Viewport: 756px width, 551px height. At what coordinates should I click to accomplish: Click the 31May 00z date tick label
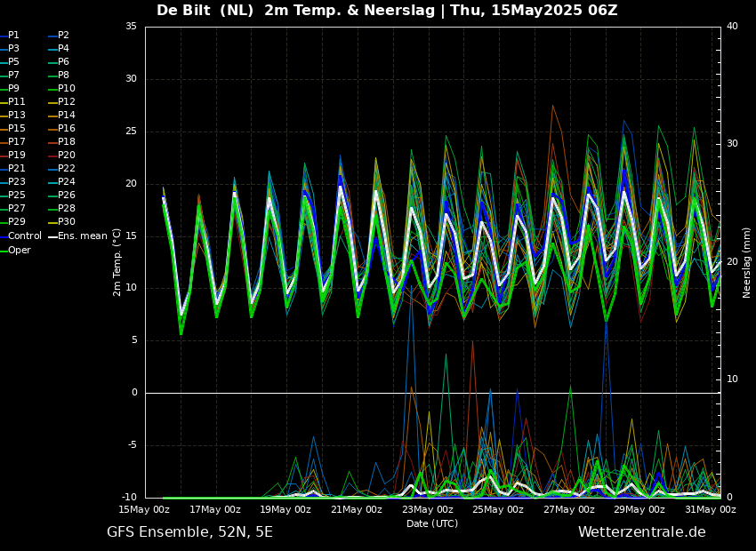click(710, 510)
